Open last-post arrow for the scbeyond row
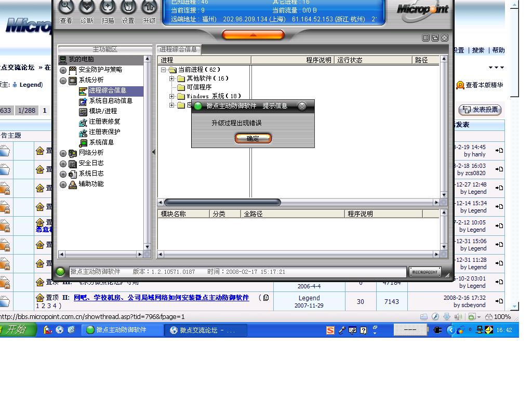 tap(499, 301)
